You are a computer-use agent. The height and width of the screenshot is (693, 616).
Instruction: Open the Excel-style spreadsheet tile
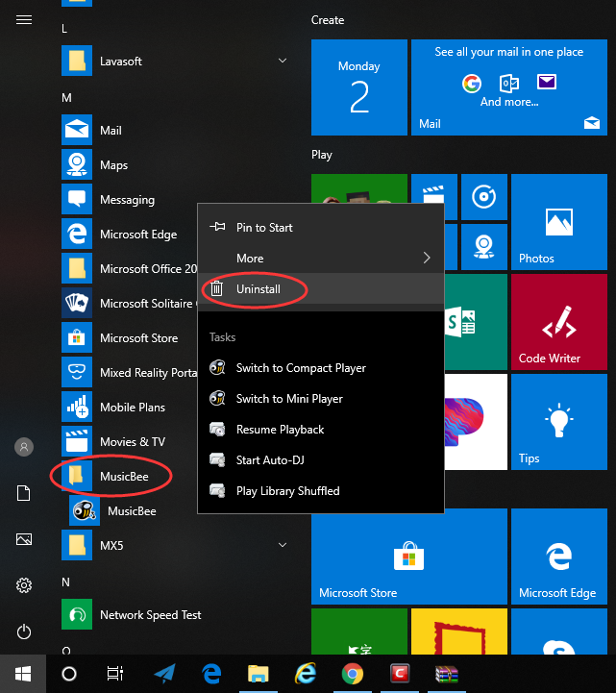coord(476,322)
